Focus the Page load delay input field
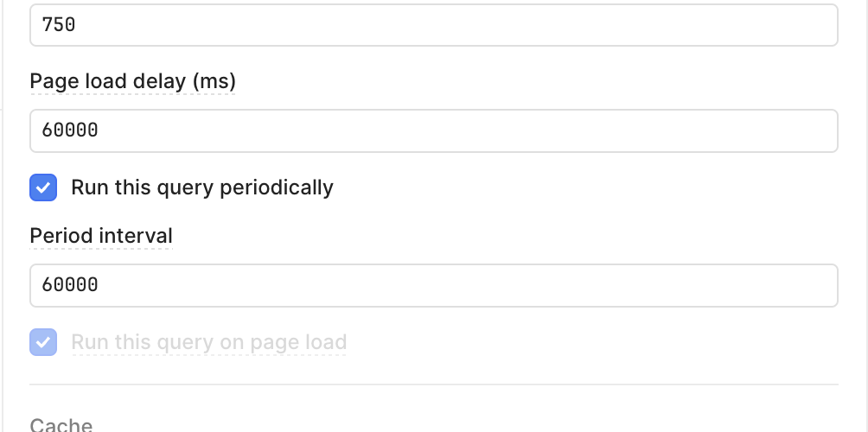Viewport: 868px width, 432px height. [432, 130]
